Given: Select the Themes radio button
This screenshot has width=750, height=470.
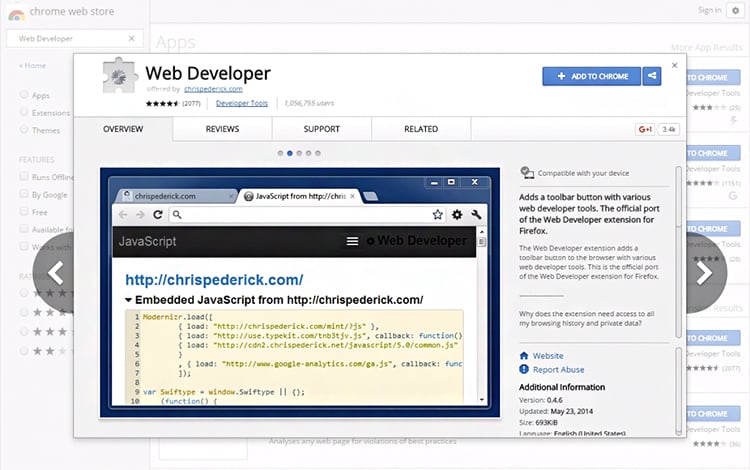Looking at the screenshot, I should click(23, 129).
